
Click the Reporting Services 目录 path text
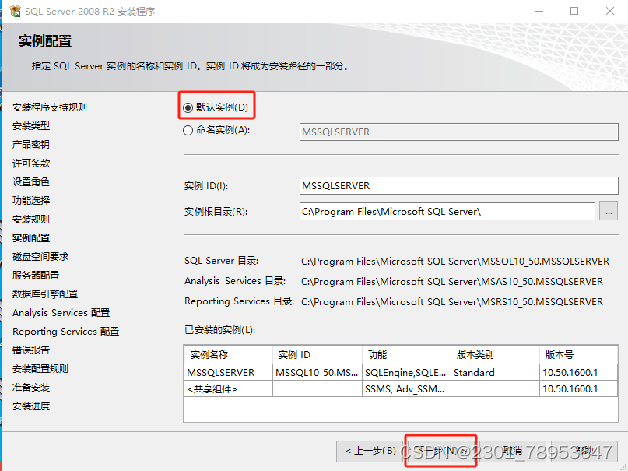click(x=452, y=301)
